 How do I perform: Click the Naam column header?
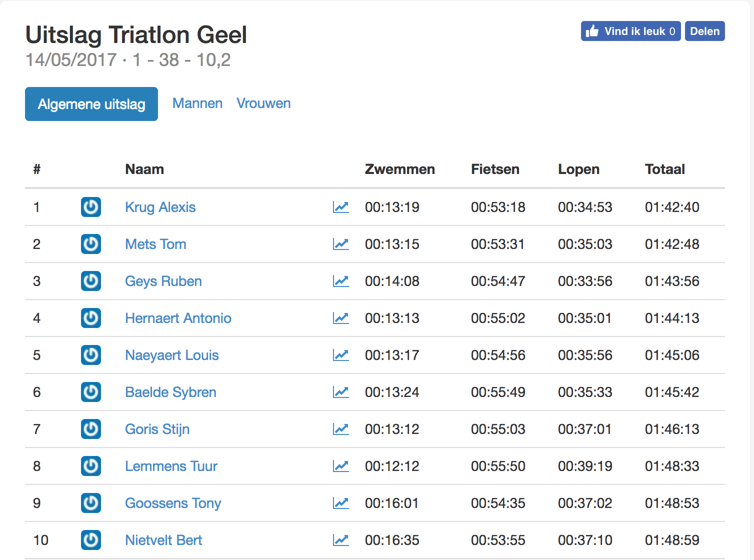(144, 169)
